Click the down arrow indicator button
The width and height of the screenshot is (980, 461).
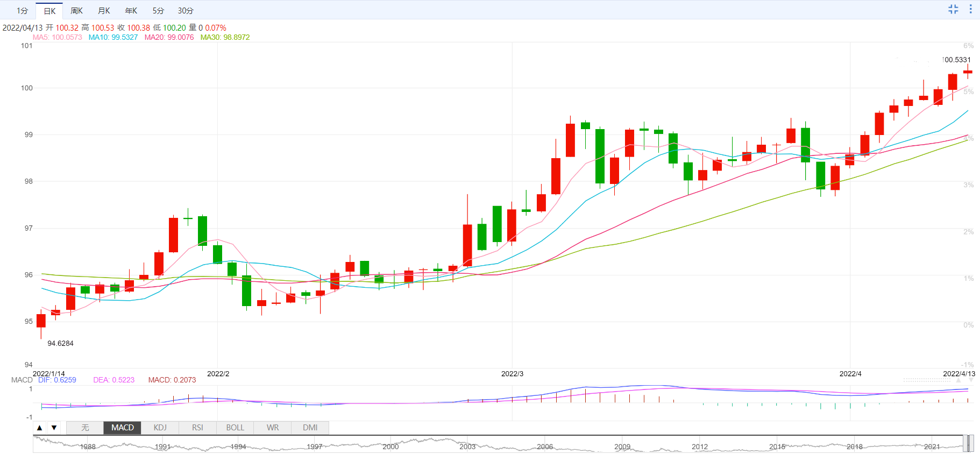pos(54,428)
